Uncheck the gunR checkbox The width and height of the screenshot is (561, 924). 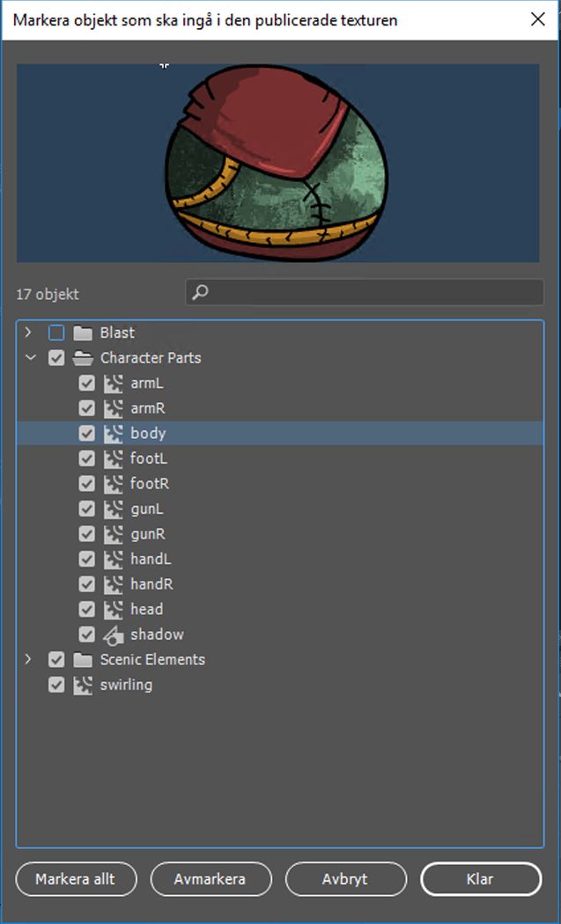pyautogui.click(x=86, y=534)
